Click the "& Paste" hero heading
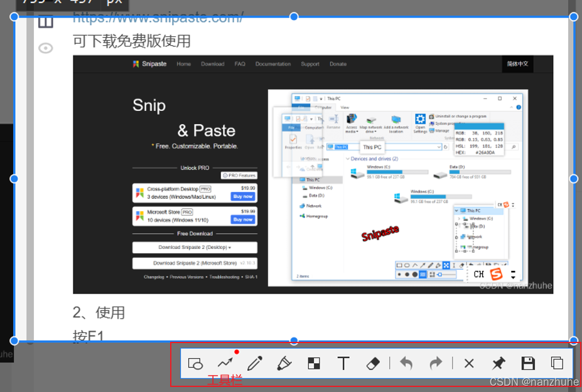The image size is (582, 392). (x=207, y=130)
